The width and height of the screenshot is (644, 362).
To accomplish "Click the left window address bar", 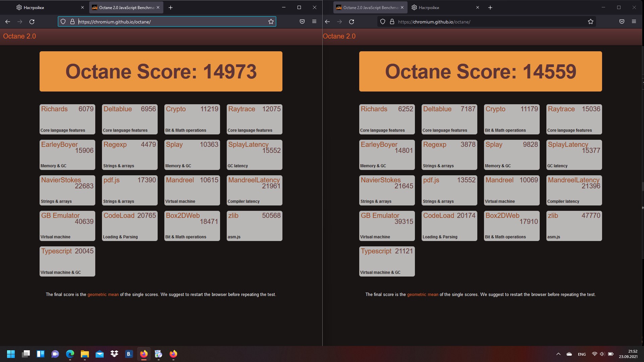I will point(167,21).
